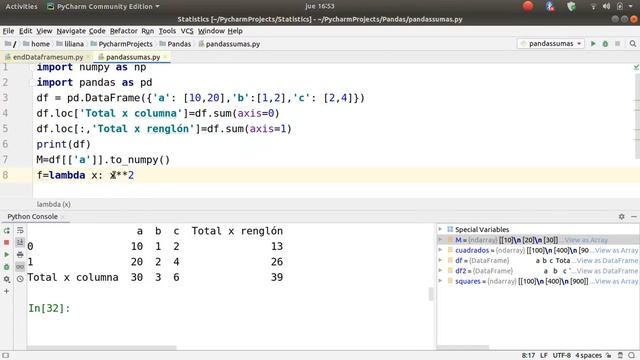The height and width of the screenshot is (360, 640).
Task: Click View as DataFrame for df
Action: click(607, 260)
